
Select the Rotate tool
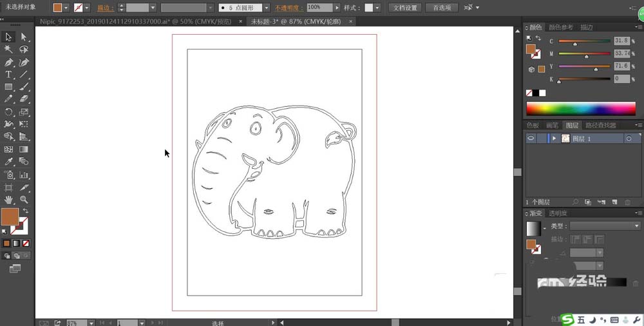pyautogui.click(x=8, y=112)
